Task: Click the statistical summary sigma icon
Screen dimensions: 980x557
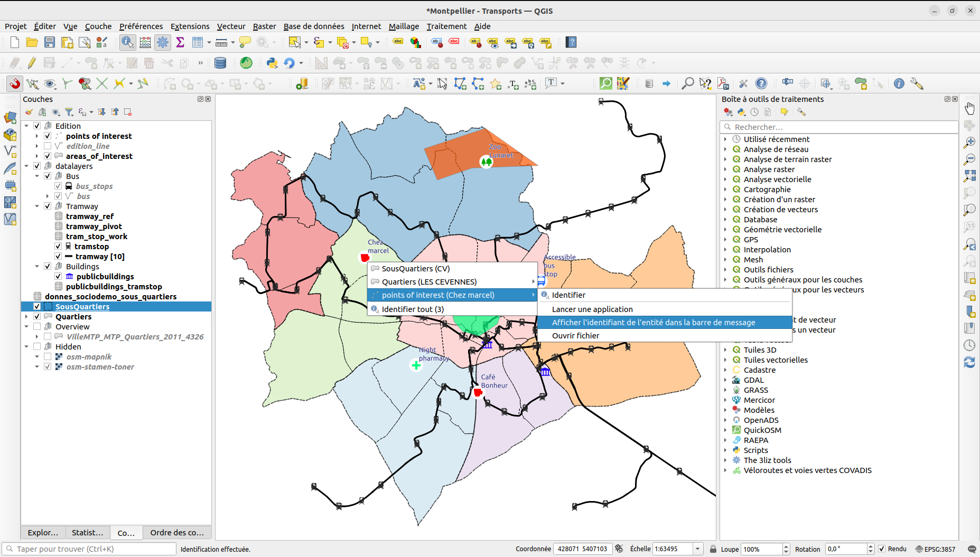Action: [x=180, y=42]
